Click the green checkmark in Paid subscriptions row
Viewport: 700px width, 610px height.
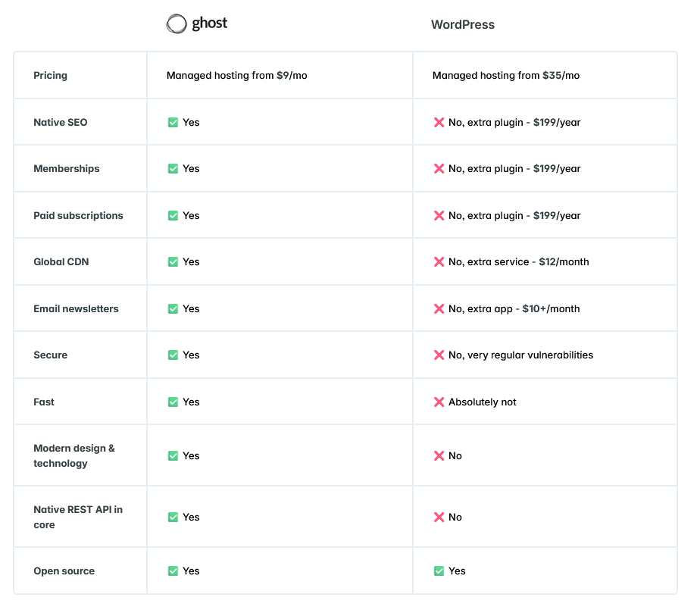(173, 216)
